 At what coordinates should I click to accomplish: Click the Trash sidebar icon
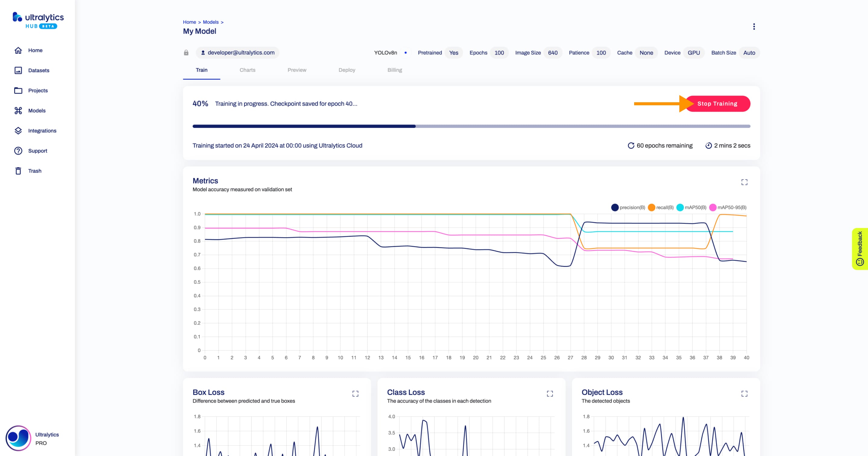[x=18, y=171]
